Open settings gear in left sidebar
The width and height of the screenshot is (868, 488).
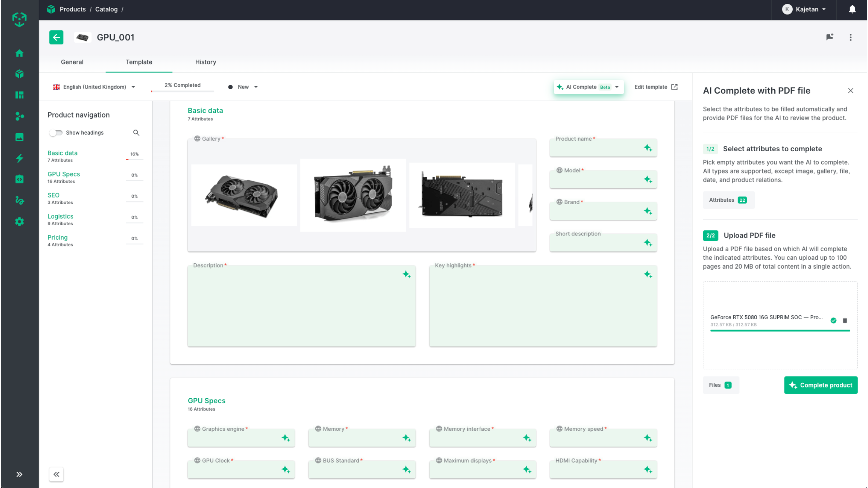(x=19, y=222)
